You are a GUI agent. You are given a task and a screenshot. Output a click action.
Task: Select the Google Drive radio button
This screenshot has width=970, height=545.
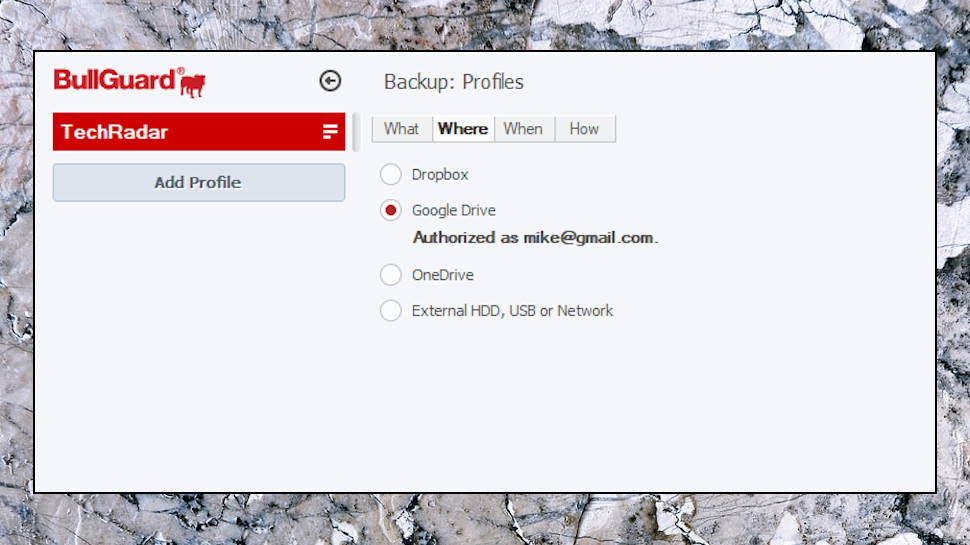[390, 210]
